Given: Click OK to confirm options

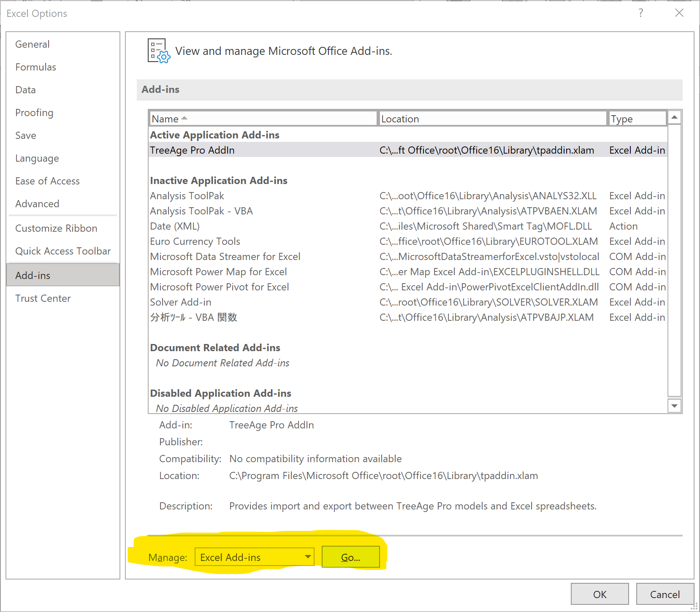Looking at the screenshot, I should (600, 594).
